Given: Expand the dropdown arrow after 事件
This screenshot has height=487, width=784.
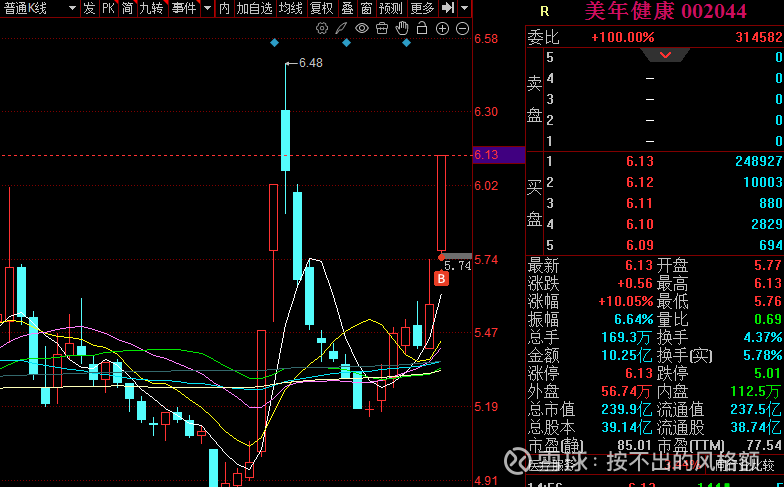Looking at the screenshot, I should pos(208,8).
